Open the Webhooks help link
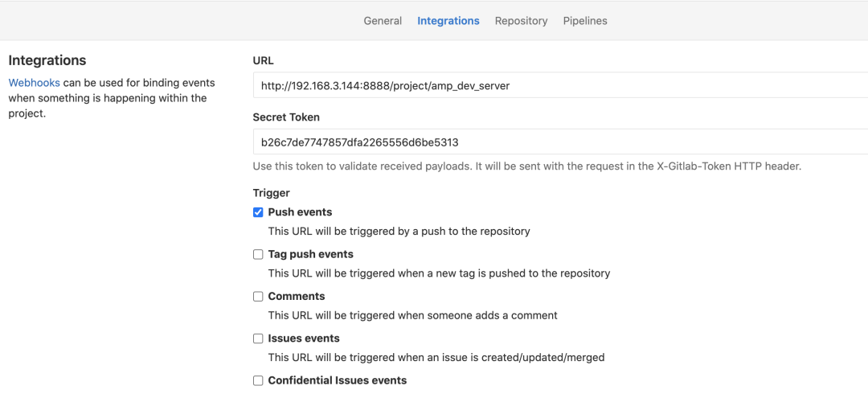Viewport: 868px width, 394px height. pyautogui.click(x=35, y=83)
